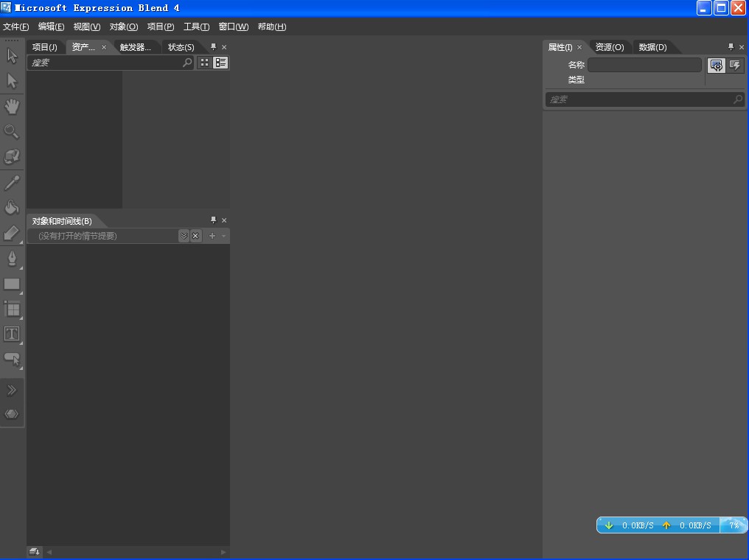Switch to the 触发器 tab

(135, 47)
